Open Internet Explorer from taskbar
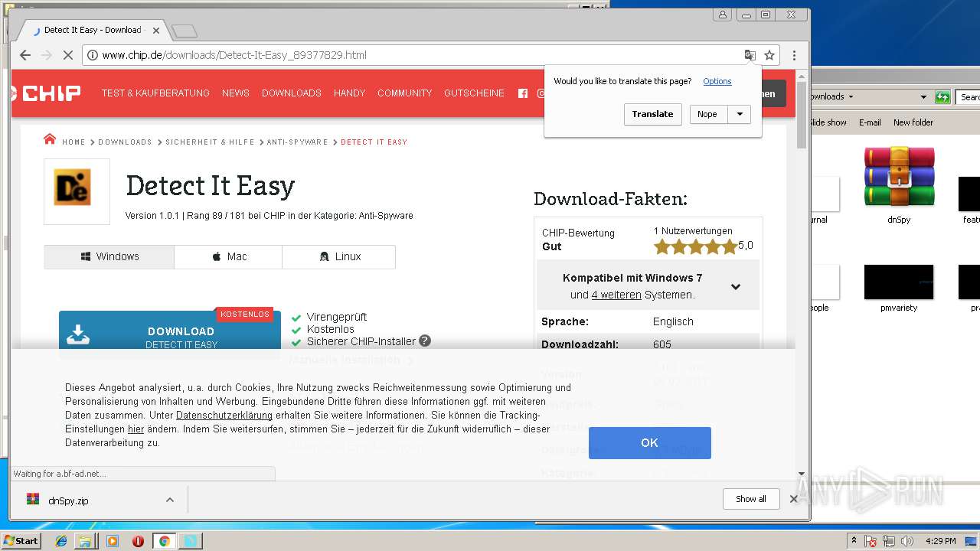The image size is (980, 551). pos(62,541)
